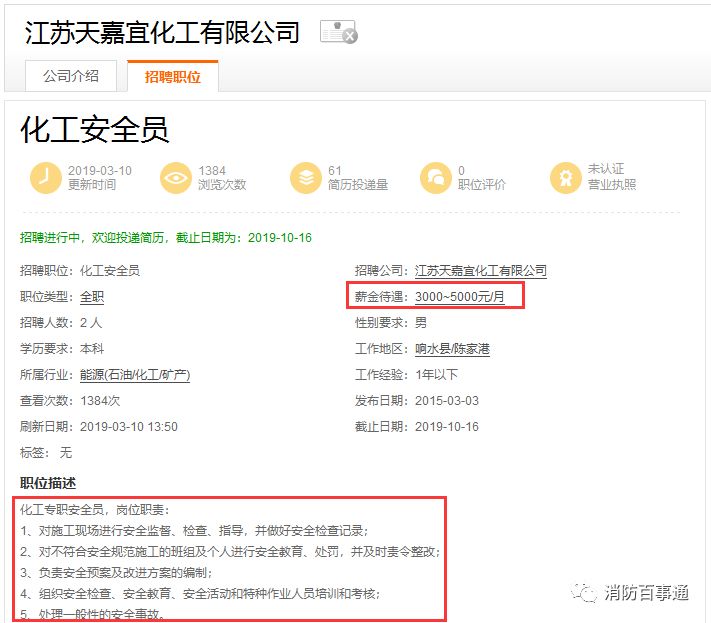Viewport: 711px width, 623px height.
Task: Click the company name header 江苏天嘉宜化工有限公司
Action: tap(162, 33)
